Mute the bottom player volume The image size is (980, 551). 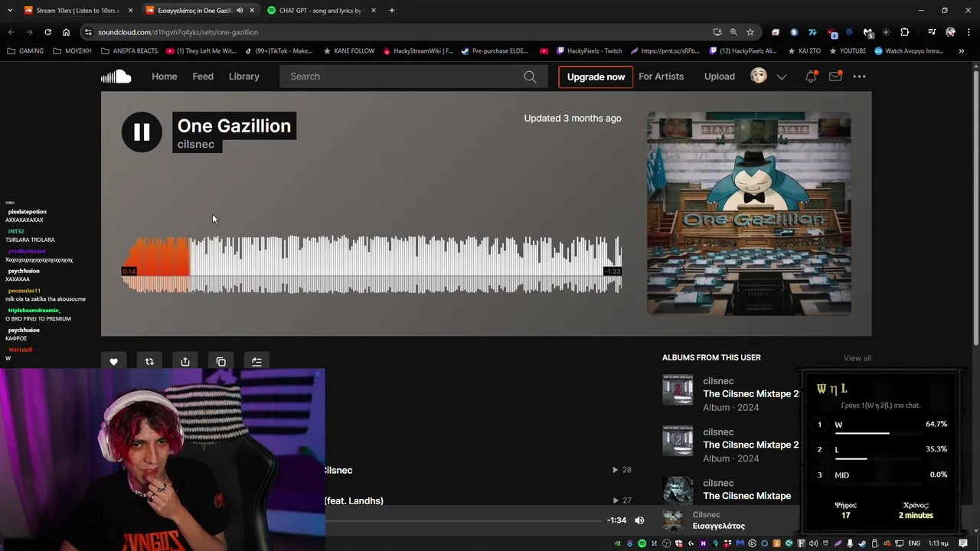(x=639, y=520)
